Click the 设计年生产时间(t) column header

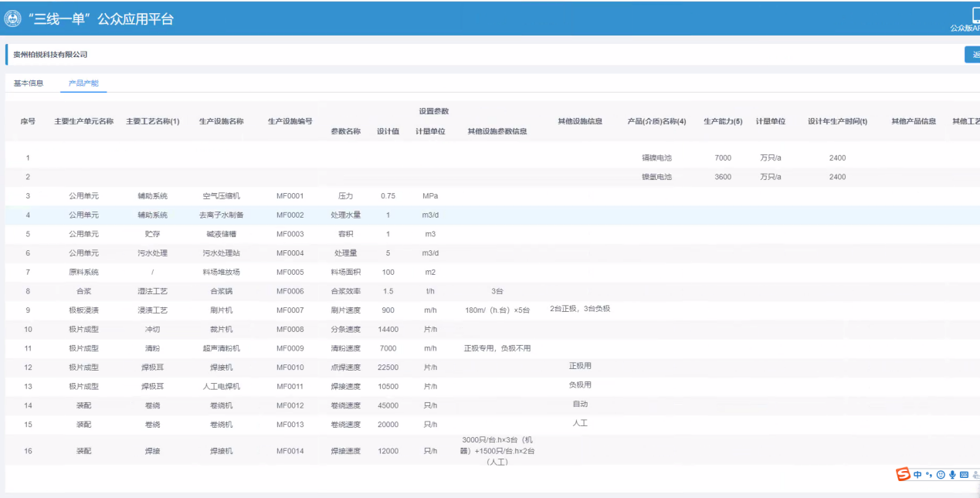[x=837, y=121]
